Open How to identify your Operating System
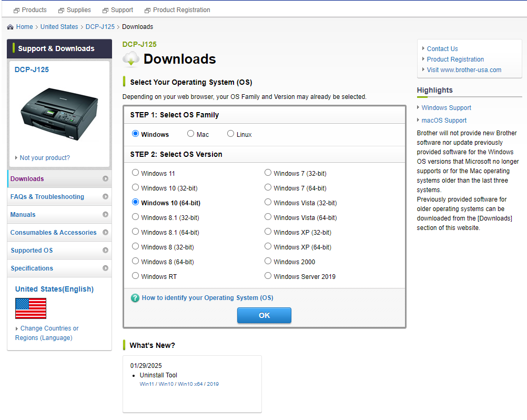The image size is (527, 420). click(207, 298)
